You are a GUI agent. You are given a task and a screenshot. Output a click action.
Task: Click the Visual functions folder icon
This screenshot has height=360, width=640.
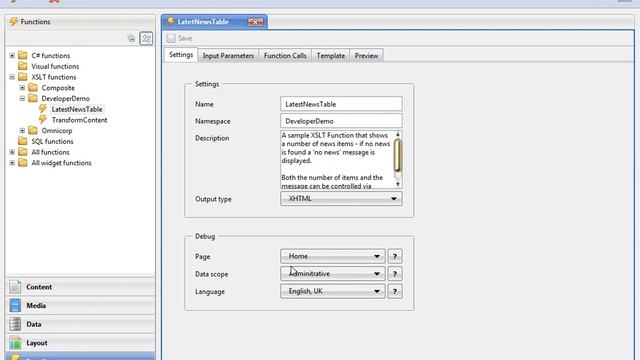pos(23,66)
